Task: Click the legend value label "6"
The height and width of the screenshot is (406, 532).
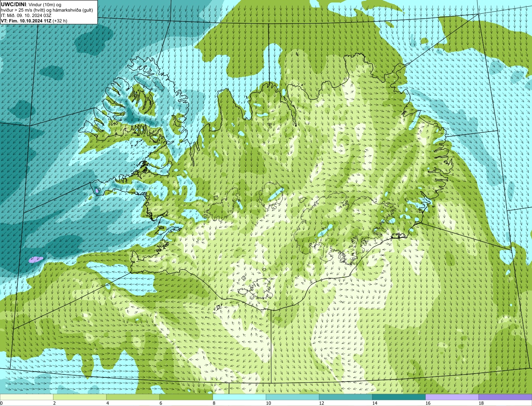Action: tap(161, 403)
